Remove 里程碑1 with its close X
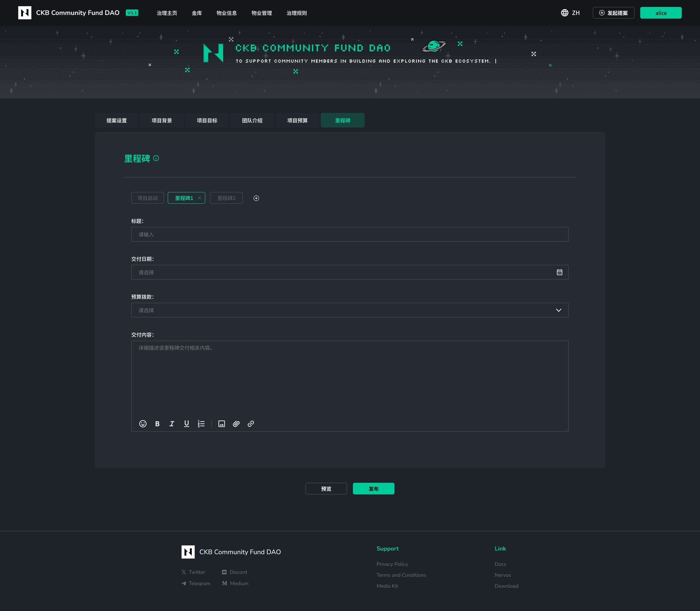This screenshot has height=611, width=700. (x=199, y=198)
